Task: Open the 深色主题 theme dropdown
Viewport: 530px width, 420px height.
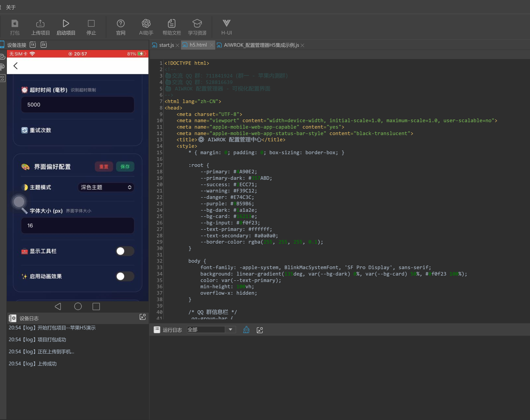Action: click(x=106, y=187)
